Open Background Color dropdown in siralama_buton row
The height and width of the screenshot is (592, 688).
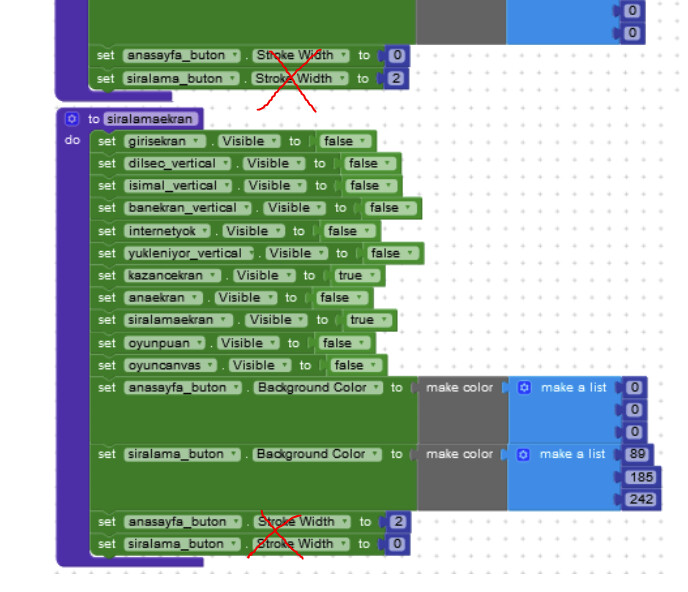(317, 454)
